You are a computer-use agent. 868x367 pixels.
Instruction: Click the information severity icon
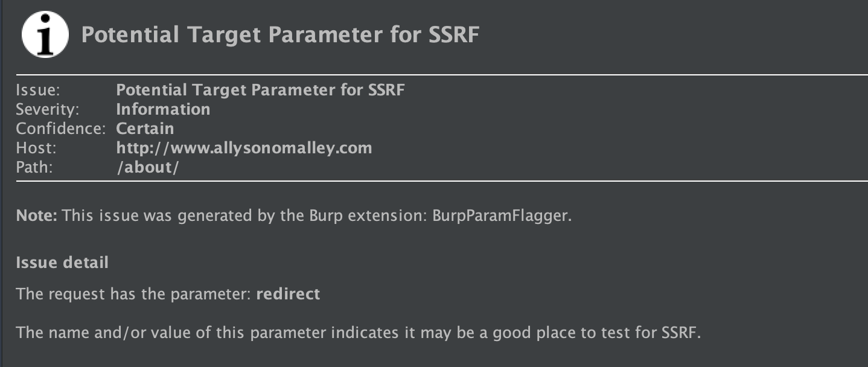[45, 35]
